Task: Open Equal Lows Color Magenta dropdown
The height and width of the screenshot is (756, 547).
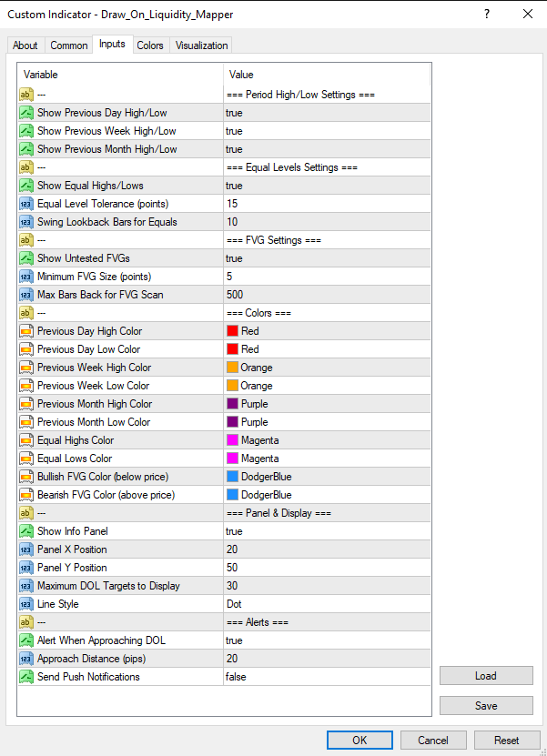Action: pos(327,459)
